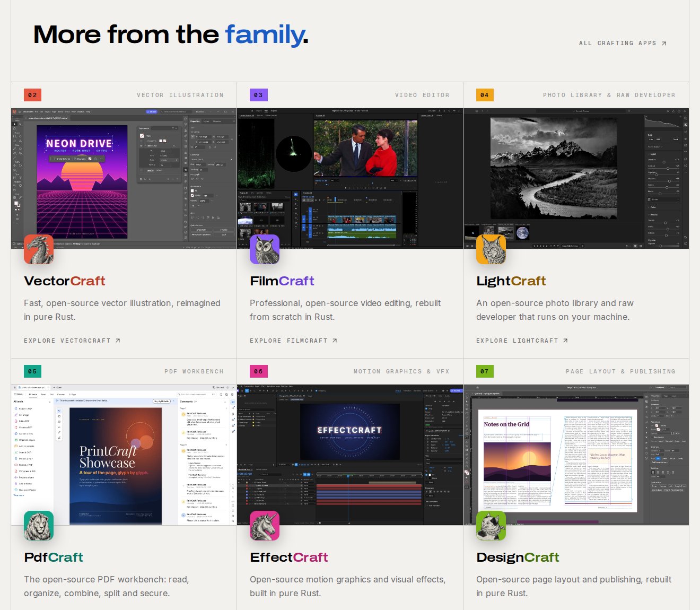Open the EffectCraft motion graphics screenshot
Image resolution: width=700 pixels, height=610 pixels.
tap(350, 455)
